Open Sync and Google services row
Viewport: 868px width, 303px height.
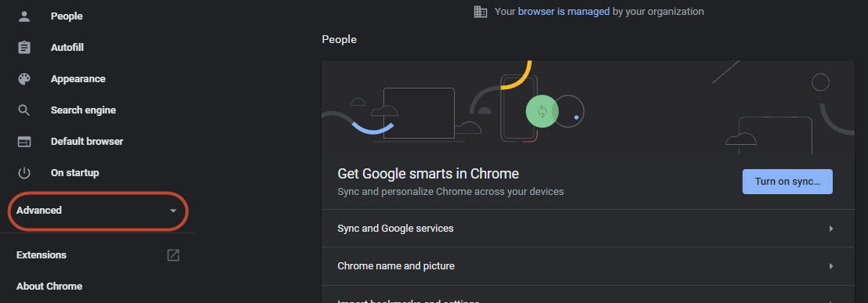pyautogui.click(x=587, y=229)
